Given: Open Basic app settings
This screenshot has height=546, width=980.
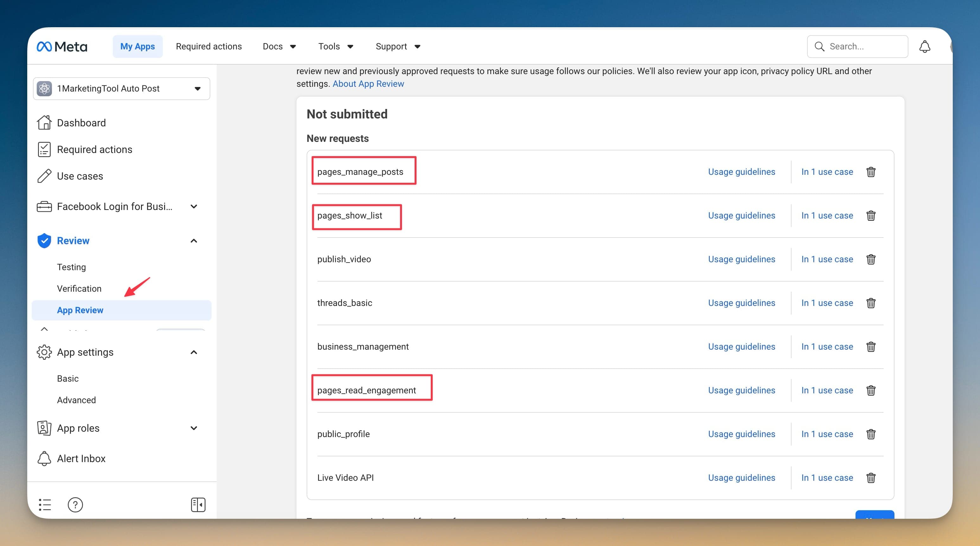Looking at the screenshot, I should 68,378.
